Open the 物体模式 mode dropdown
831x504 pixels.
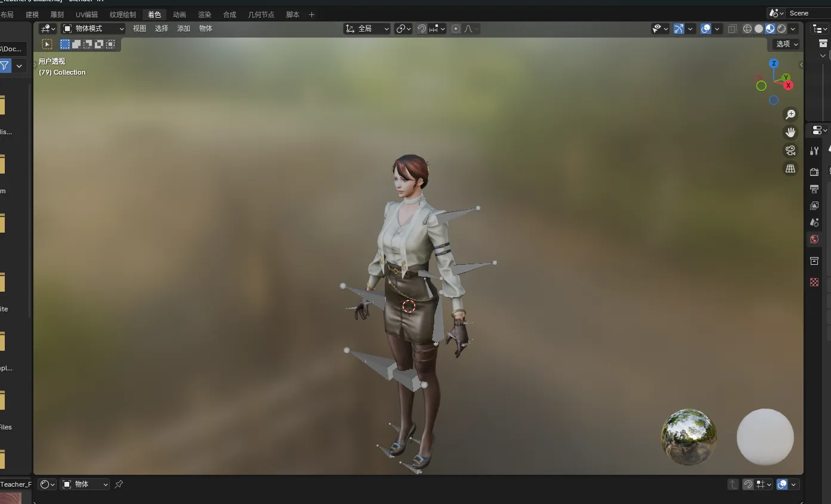pos(94,29)
